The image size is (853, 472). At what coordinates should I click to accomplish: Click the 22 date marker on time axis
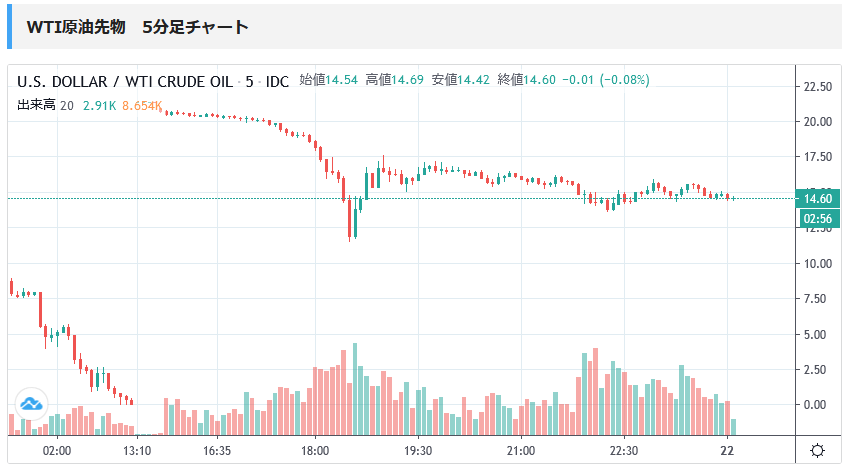728,451
